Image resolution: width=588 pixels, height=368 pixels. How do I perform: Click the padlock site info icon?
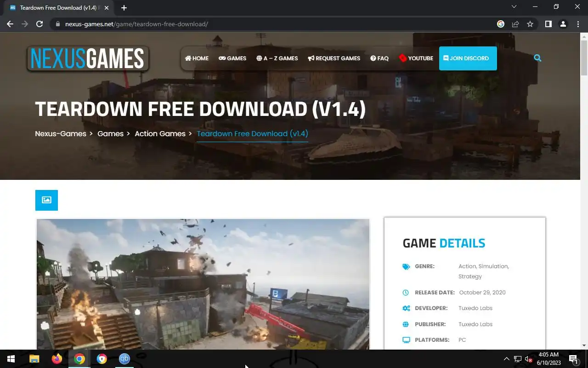pos(58,24)
